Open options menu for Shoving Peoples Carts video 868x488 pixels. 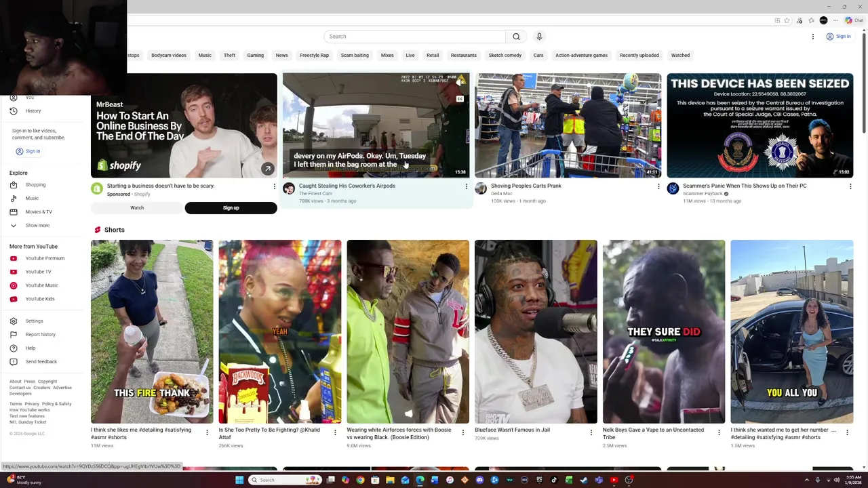pyautogui.click(x=658, y=186)
